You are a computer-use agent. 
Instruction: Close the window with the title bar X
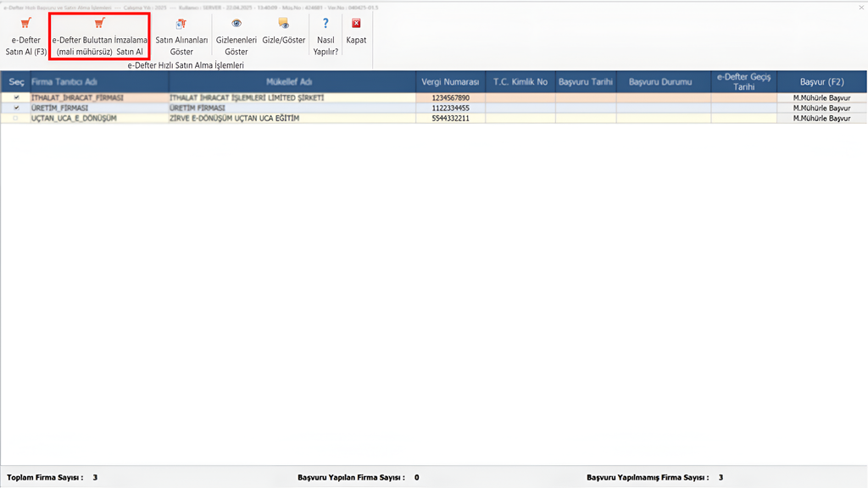coord(861,7)
